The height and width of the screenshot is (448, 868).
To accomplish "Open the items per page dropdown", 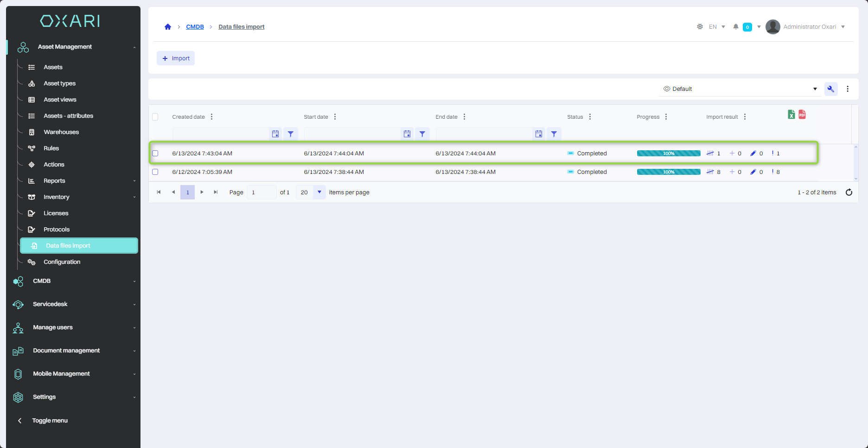I will tap(319, 192).
